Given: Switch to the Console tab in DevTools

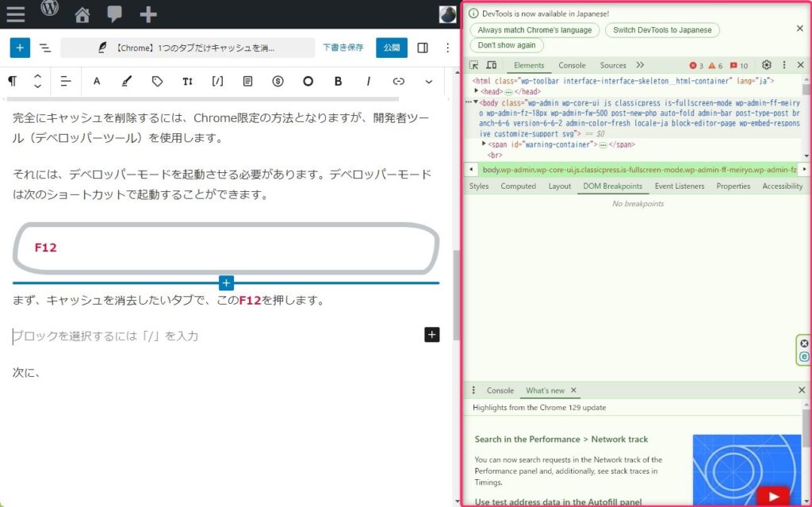Looking at the screenshot, I should 572,65.
